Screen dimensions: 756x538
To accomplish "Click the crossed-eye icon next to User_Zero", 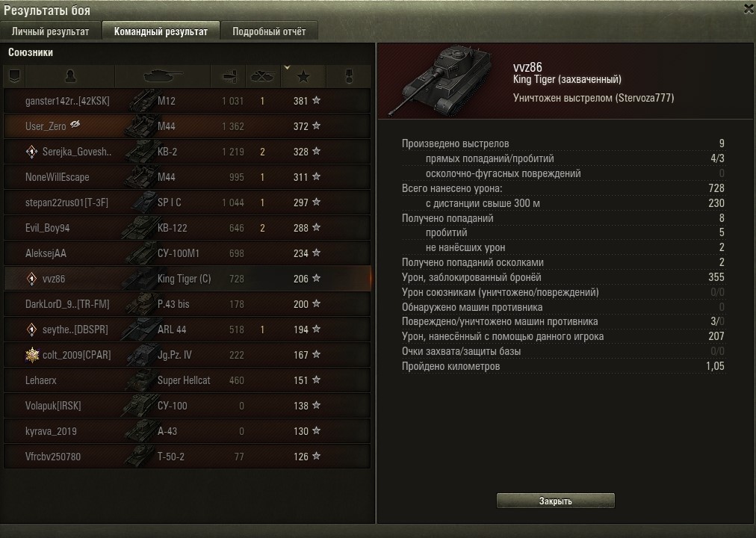I will (75, 124).
